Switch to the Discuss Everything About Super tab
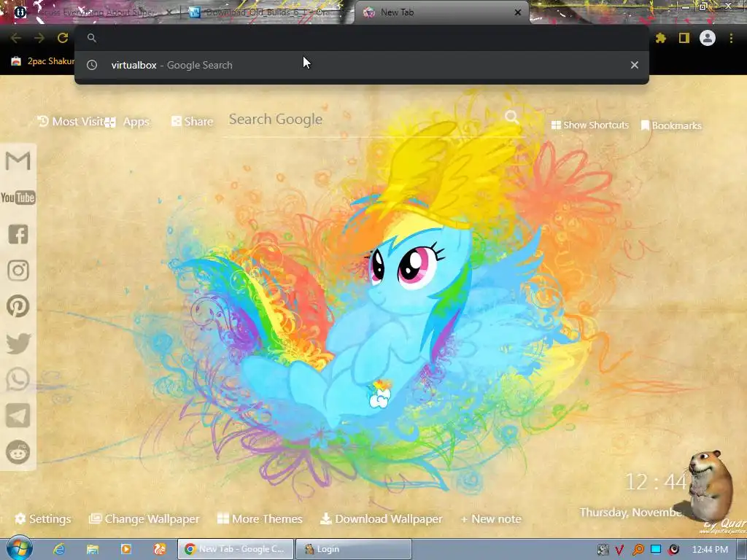Viewport: 747px width, 560px height. [93, 12]
